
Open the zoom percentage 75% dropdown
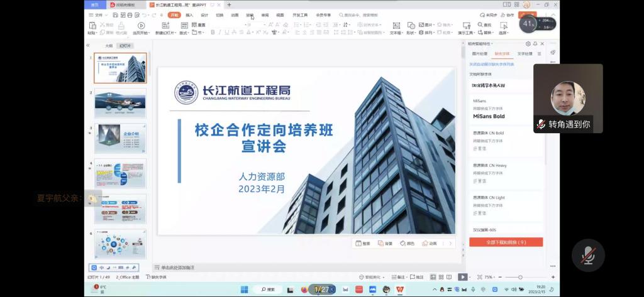[489, 278]
